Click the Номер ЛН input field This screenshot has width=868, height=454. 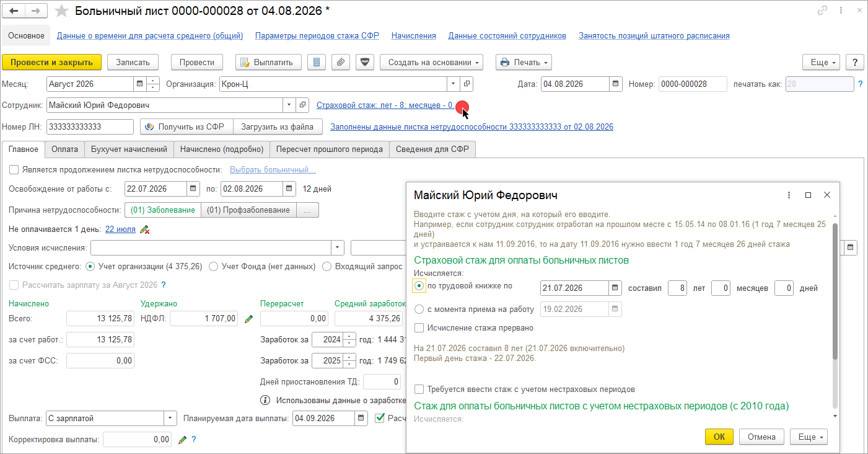point(90,127)
